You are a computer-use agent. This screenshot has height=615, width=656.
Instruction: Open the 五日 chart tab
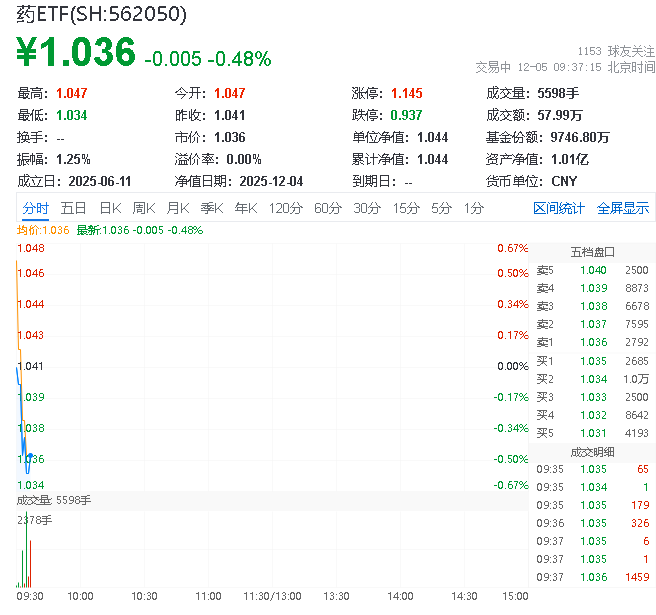pos(73,208)
